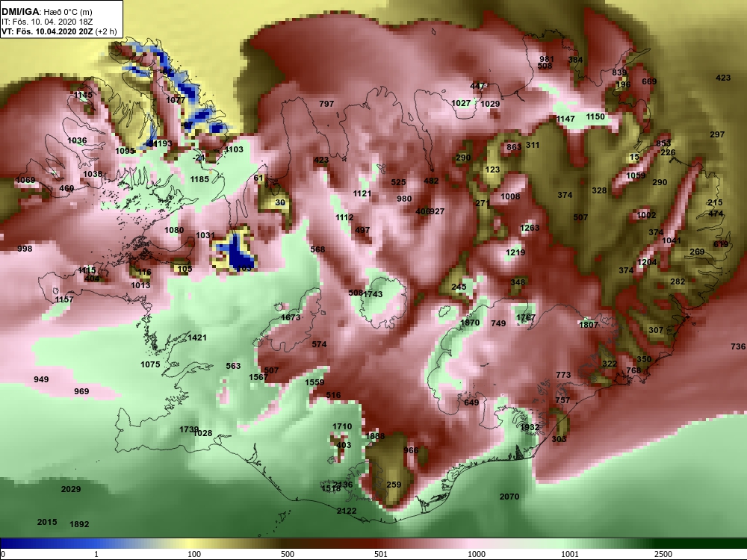Click the map value '307'
The image size is (747, 560).
656,330
